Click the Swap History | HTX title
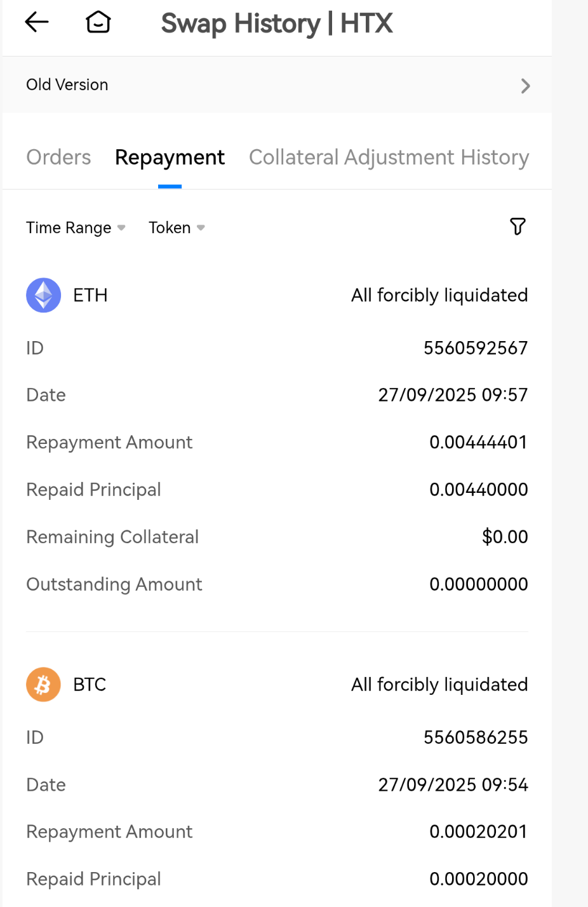Viewport: 588px width, 907px height. point(277,24)
